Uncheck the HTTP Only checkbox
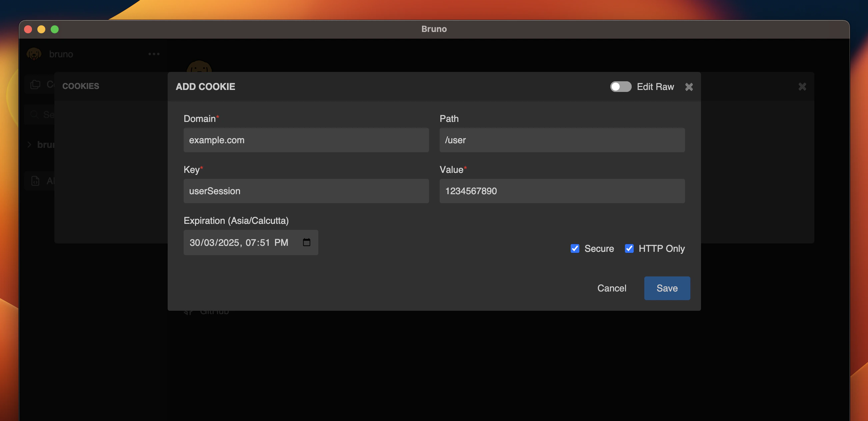 629,248
